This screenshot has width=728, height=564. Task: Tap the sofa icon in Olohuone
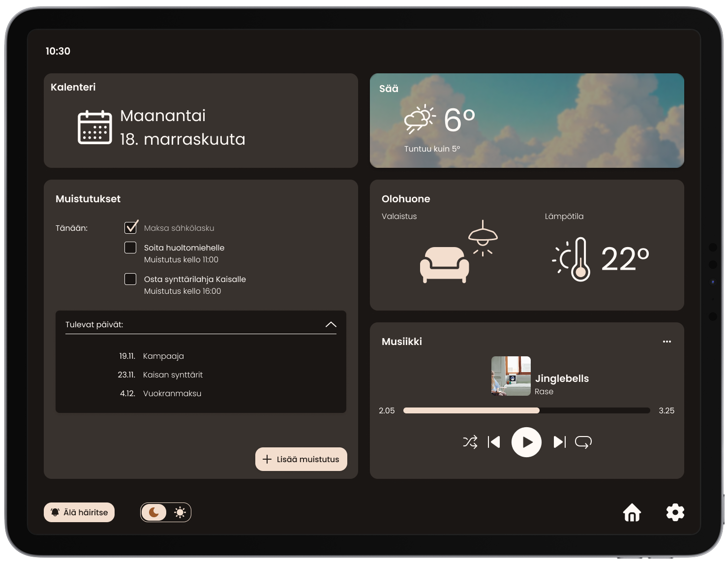coord(445,265)
